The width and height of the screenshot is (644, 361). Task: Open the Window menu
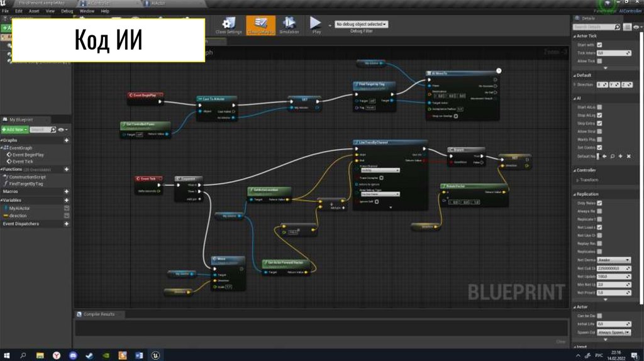click(x=87, y=11)
